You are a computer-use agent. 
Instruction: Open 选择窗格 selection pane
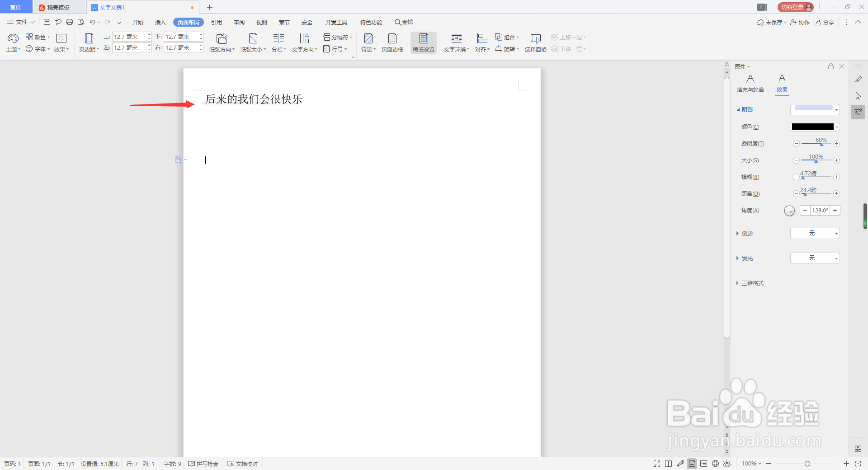coord(536,43)
